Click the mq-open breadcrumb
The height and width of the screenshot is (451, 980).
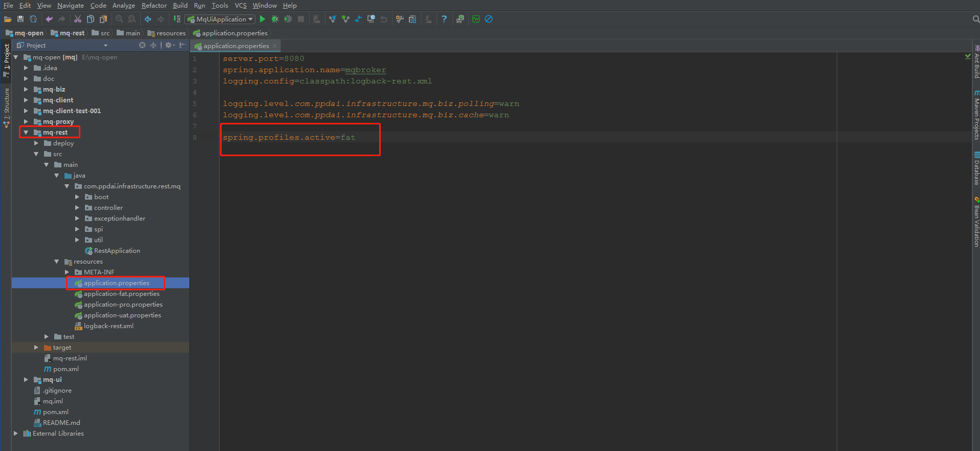tap(25, 33)
